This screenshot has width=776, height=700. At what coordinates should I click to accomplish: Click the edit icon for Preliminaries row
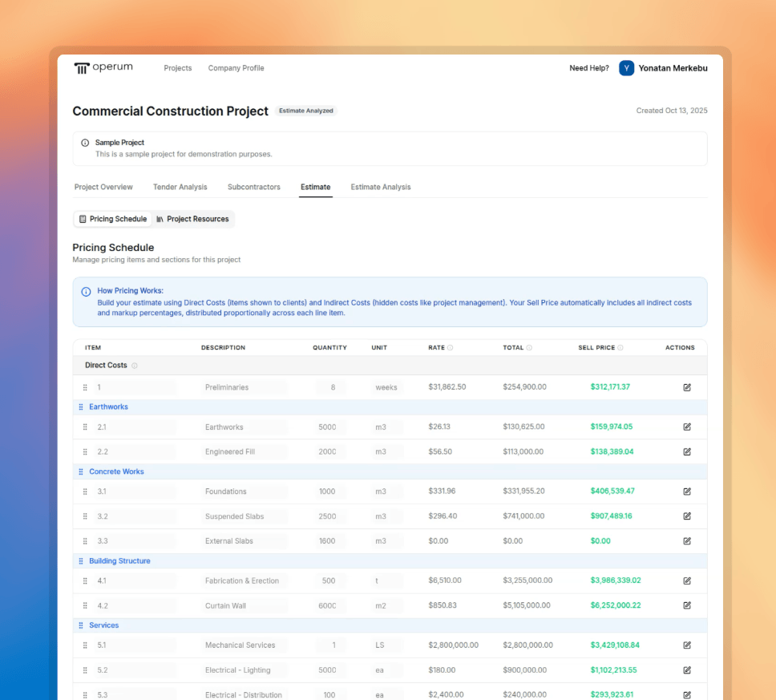pyautogui.click(x=687, y=387)
